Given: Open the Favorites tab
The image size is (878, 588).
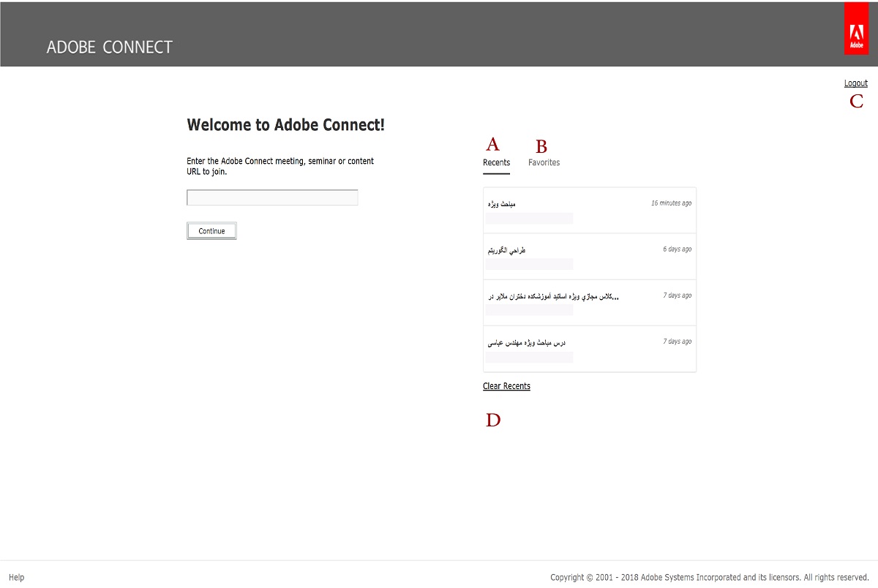Looking at the screenshot, I should (544, 162).
